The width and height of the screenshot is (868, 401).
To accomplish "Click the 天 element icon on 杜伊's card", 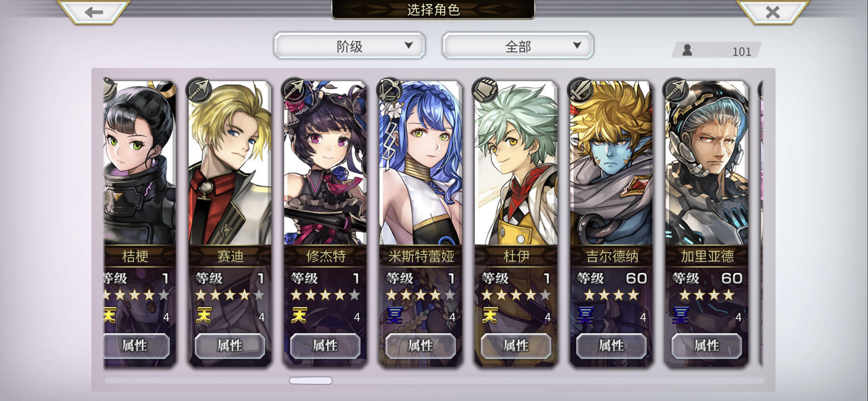I will coord(490,316).
